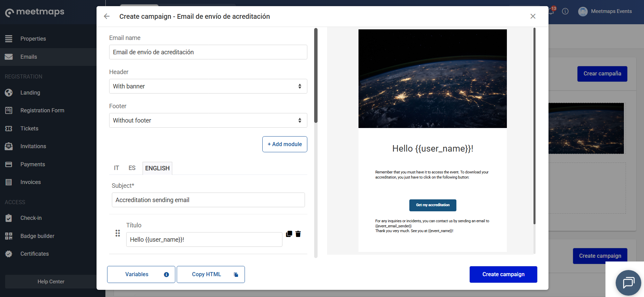
Task: Grab the Título module drag handle
Action: (118, 233)
